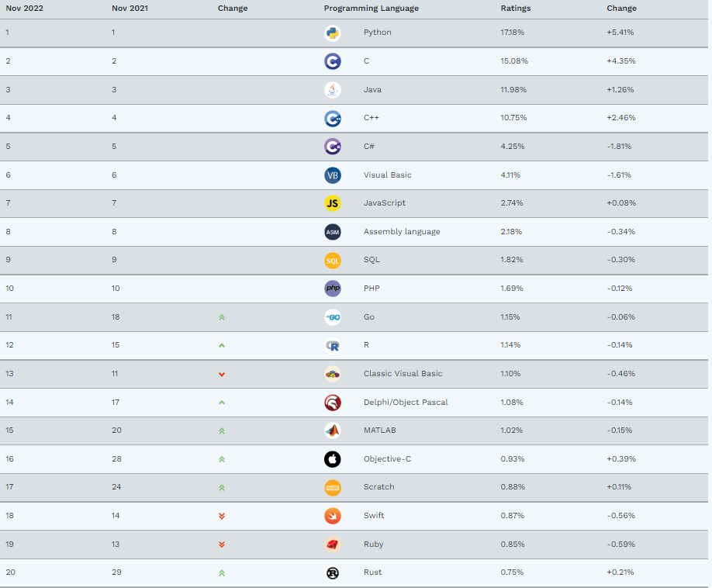This screenshot has width=712, height=588.
Task: Click the SQL logo icon
Action: (333, 260)
